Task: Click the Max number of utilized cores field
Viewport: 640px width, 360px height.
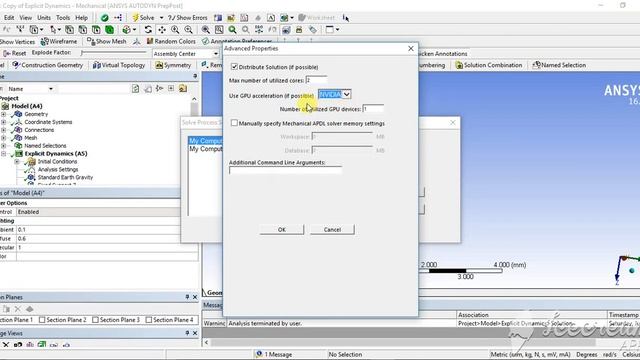Action: [x=316, y=80]
